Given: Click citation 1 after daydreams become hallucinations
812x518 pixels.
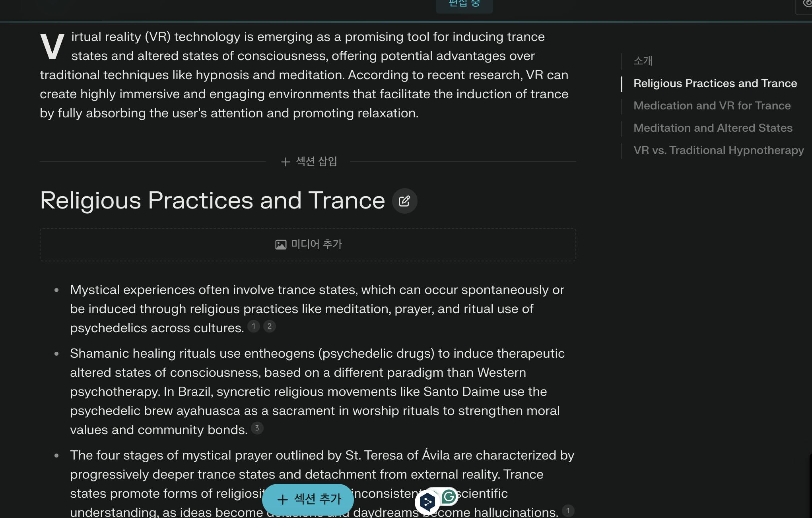Looking at the screenshot, I should point(568,511).
